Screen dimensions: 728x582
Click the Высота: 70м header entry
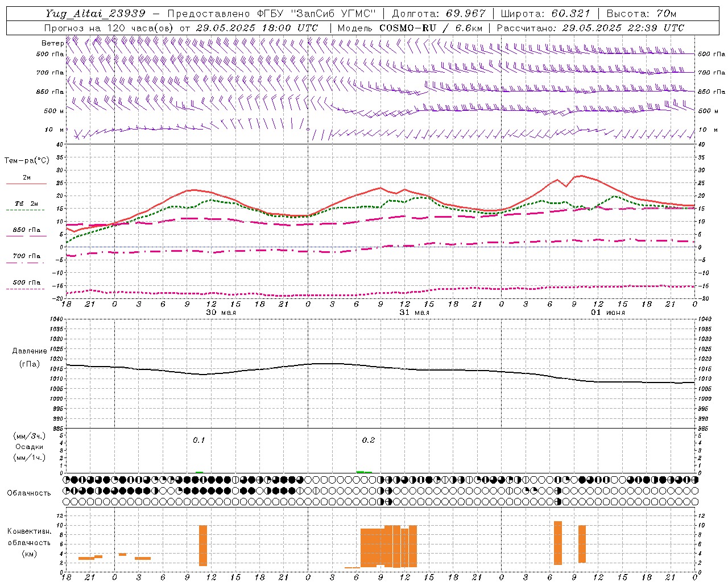point(641,14)
